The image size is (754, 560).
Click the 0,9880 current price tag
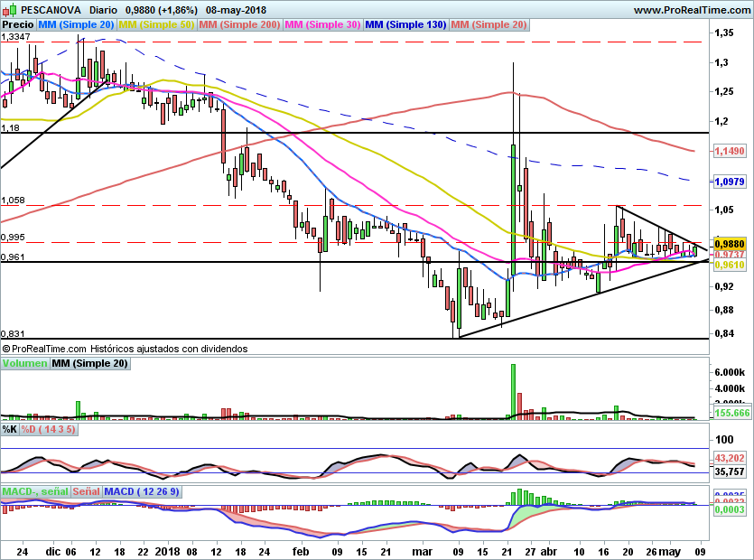729,244
